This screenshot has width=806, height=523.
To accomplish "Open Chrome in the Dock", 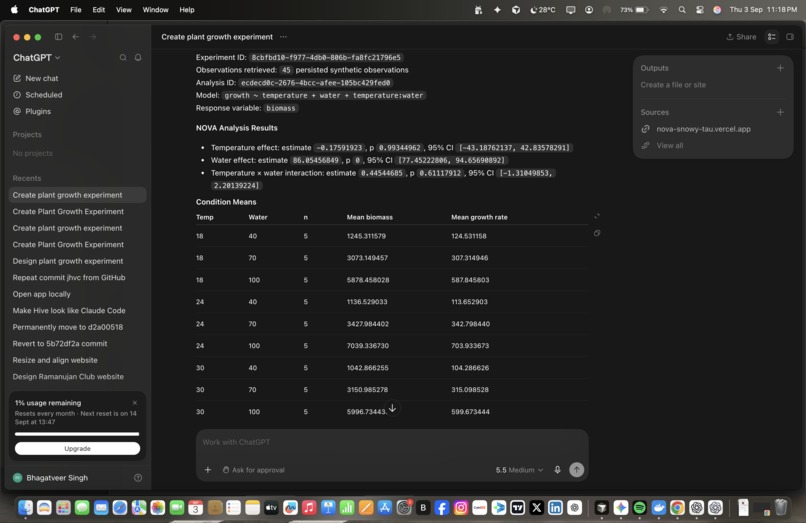I will click(677, 508).
